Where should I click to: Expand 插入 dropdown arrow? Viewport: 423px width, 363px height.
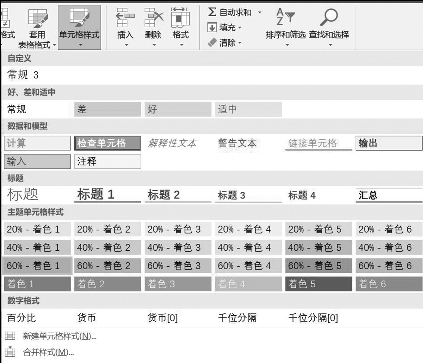click(126, 45)
